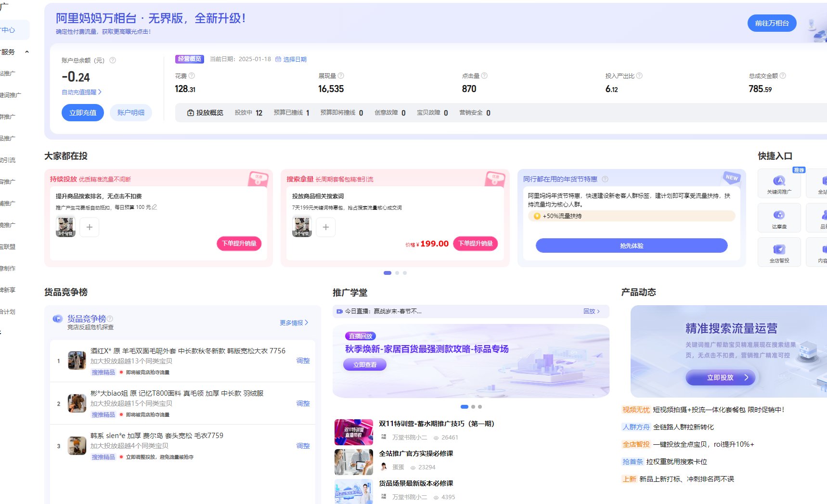Image resolution: width=827 pixels, height=504 pixels.
Task: Open help icon beside 总成交金额 metric
Action: [783, 76]
